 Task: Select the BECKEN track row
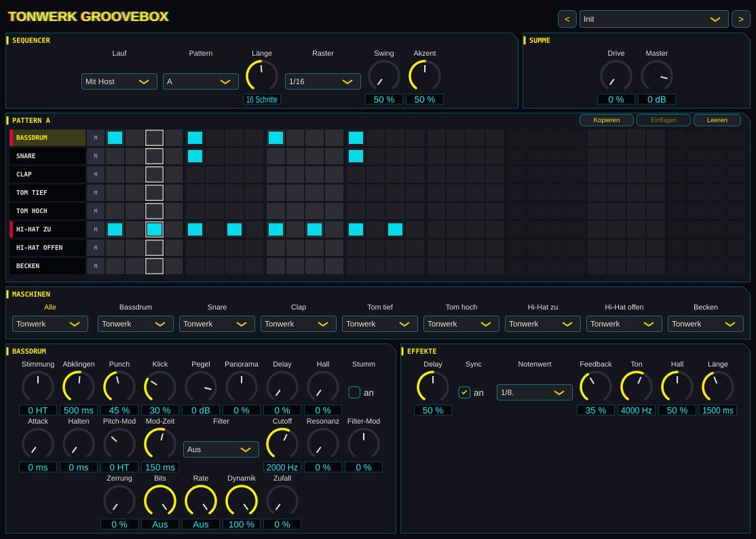(x=48, y=266)
